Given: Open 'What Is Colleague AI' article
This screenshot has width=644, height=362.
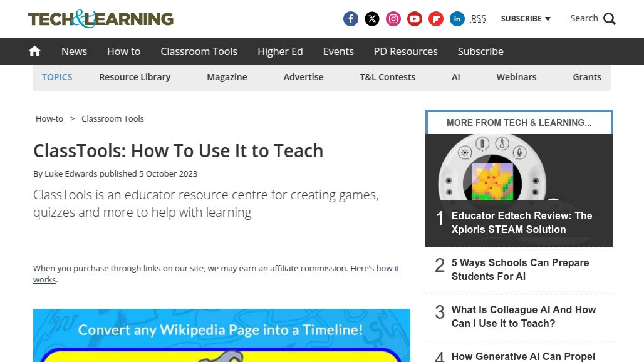Looking at the screenshot, I should (524, 316).
